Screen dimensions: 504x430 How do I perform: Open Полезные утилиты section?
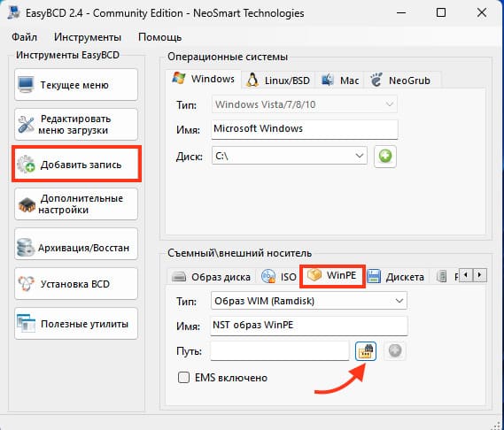(x=76, y=323)
